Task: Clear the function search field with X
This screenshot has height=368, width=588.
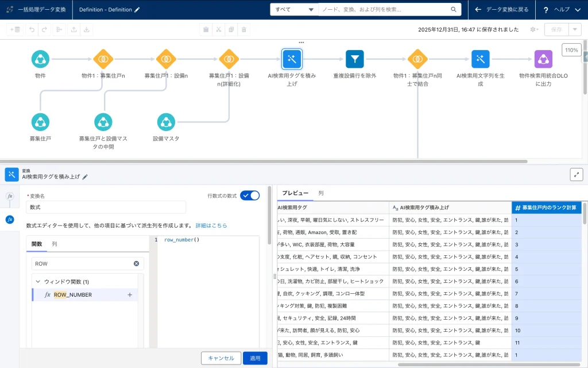Action: pos(136,263)
